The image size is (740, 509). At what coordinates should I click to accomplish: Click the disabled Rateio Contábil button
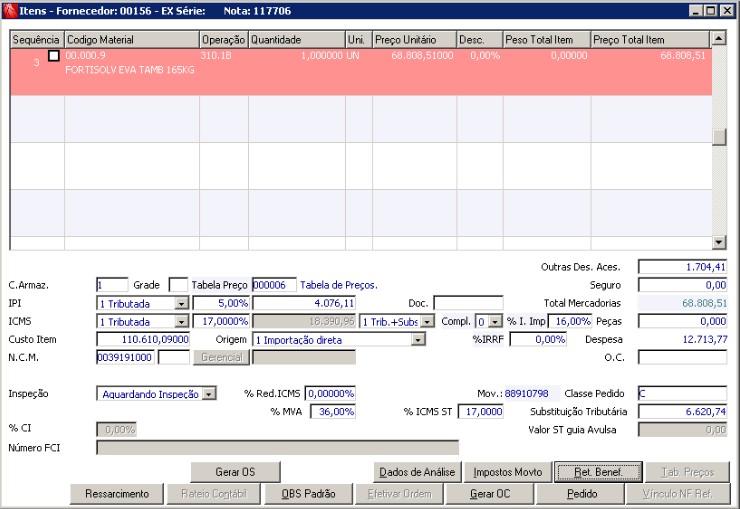click(x=214, y=493)
